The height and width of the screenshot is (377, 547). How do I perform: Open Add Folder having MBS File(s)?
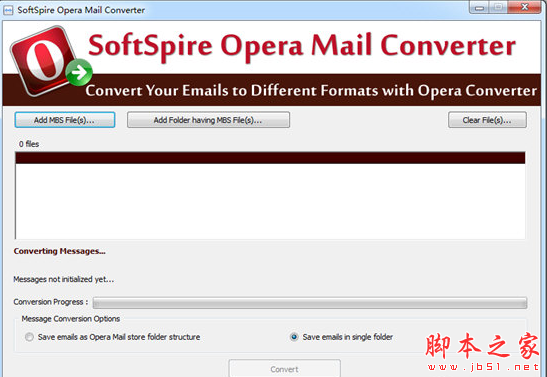click(x=208, y=120)
